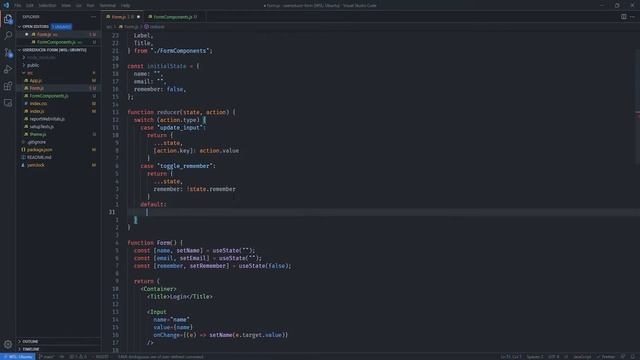Open the Help menu
The width and height of the screenshot is (640, 360).
(x=126, y=6)
